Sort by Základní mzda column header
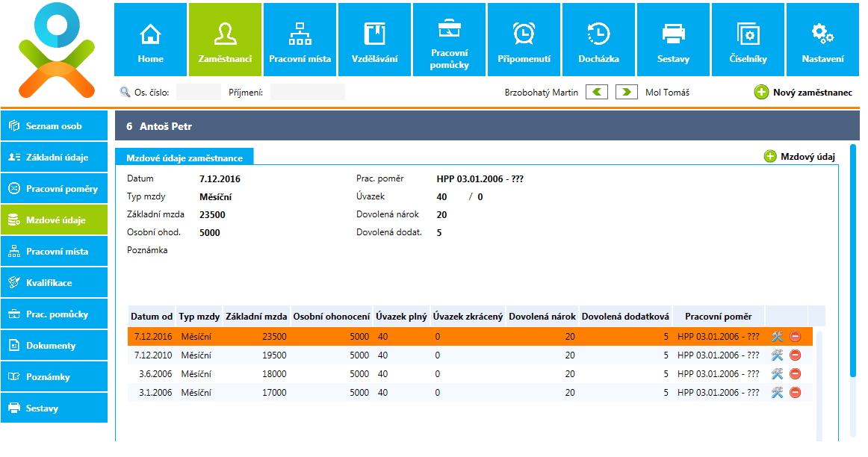 coord(256,317)
